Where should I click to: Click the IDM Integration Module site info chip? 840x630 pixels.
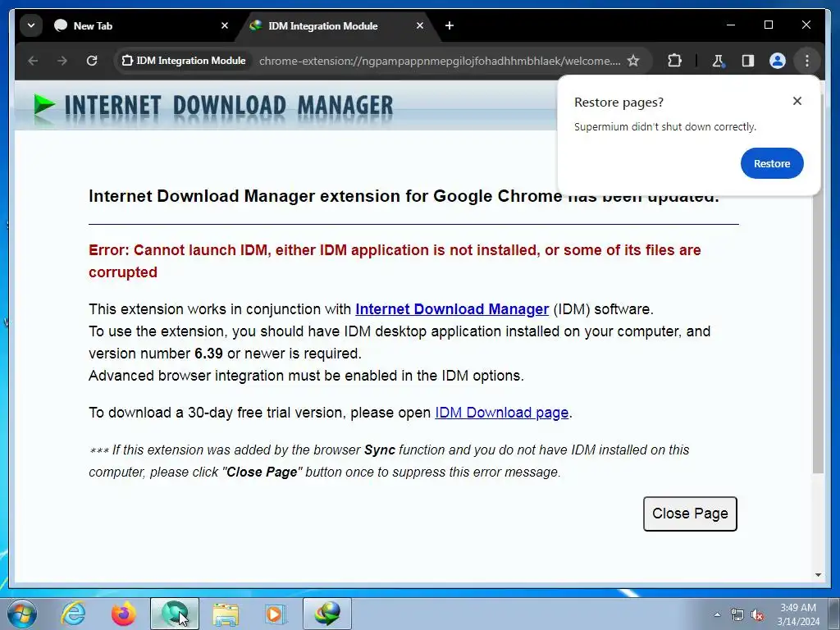tap(184, 61)
